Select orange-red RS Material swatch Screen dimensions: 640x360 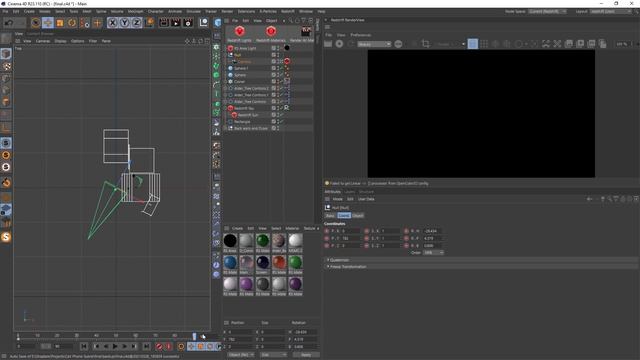click(x=279, y=262)
